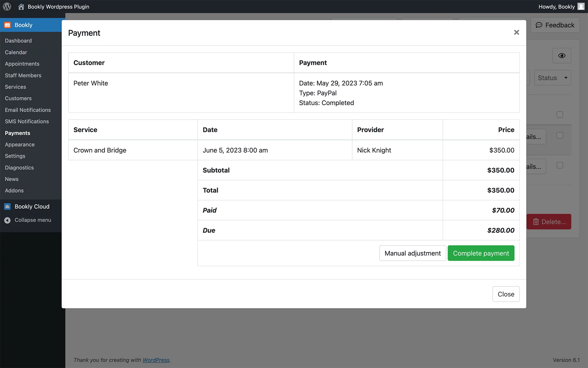
Task: Click the user avatar in admin bar
Action: (581, 6)
